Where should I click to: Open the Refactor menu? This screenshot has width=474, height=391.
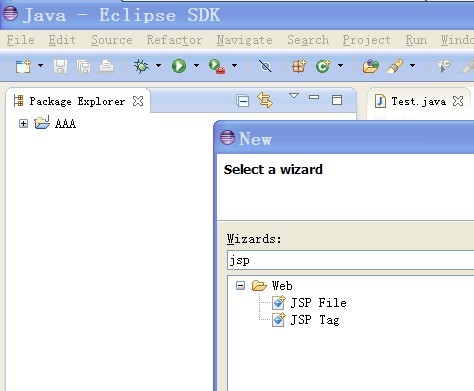tap(174, 40)
